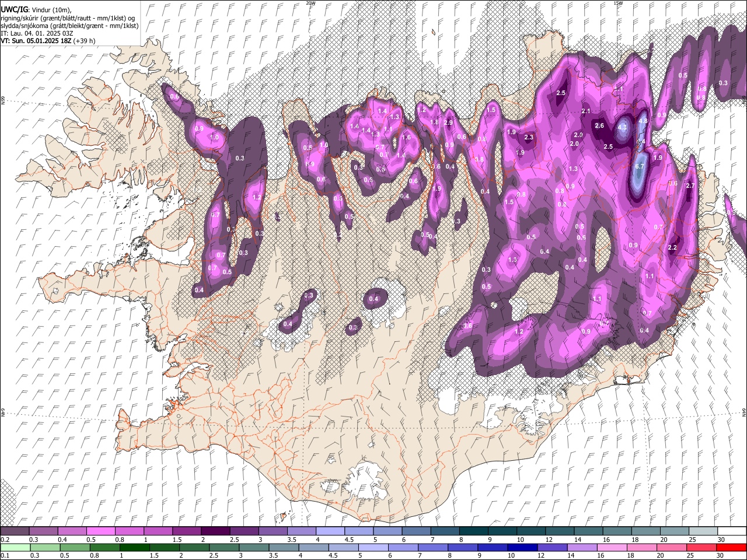This screenshot has width=747, height=560.
Task: Click the '15W' longitude label at the top
Action: pyautogui.click(x=618, y=3)
